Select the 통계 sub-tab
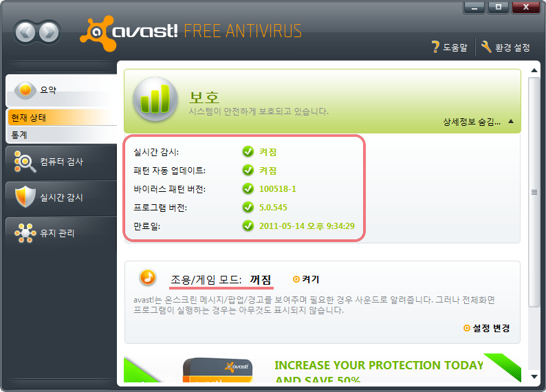Screen dimensions: 546x392 pyautogui.click(x=62, y=135)
